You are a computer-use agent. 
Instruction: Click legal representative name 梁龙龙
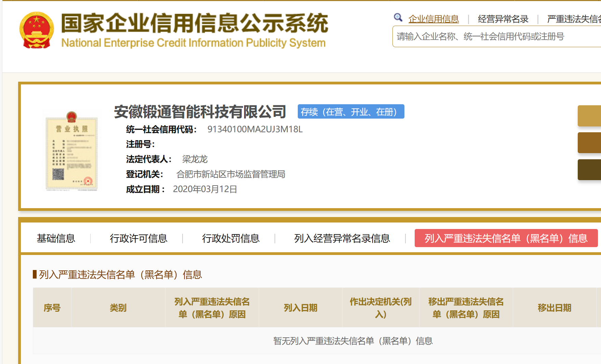(195, 159)
